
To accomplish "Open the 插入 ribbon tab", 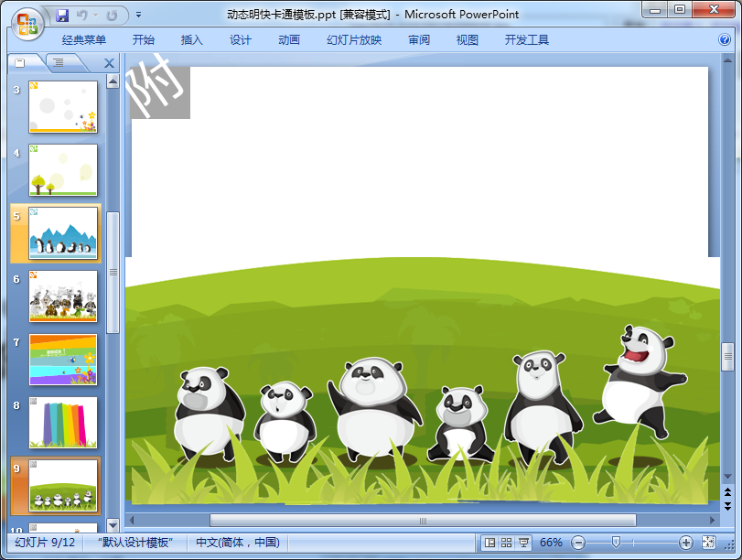I will click(191, 40).
